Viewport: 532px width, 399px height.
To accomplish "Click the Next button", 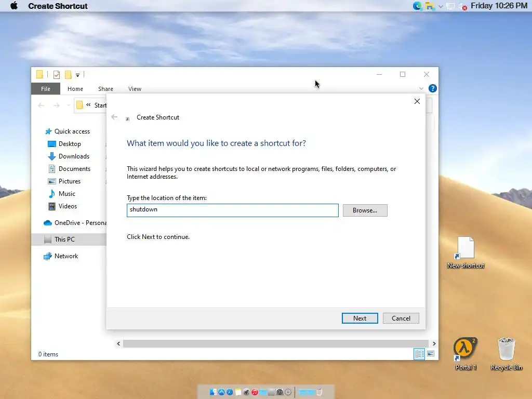I will [360, 318].
